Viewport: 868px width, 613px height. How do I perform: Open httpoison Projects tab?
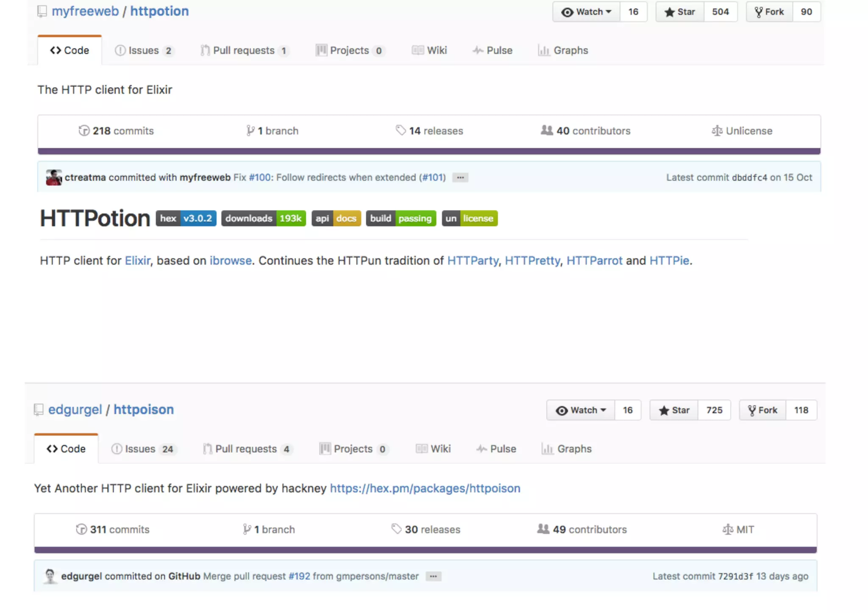tap(353, 449)
